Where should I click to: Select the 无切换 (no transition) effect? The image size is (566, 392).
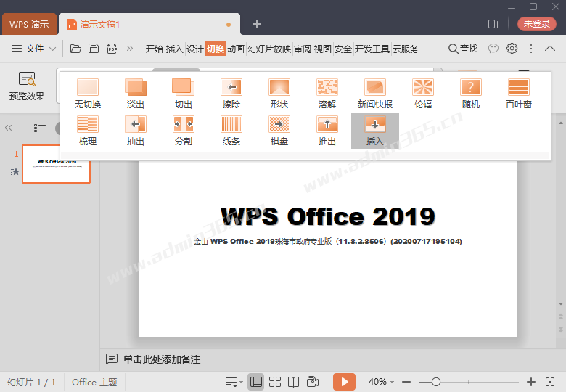point(88,94)
